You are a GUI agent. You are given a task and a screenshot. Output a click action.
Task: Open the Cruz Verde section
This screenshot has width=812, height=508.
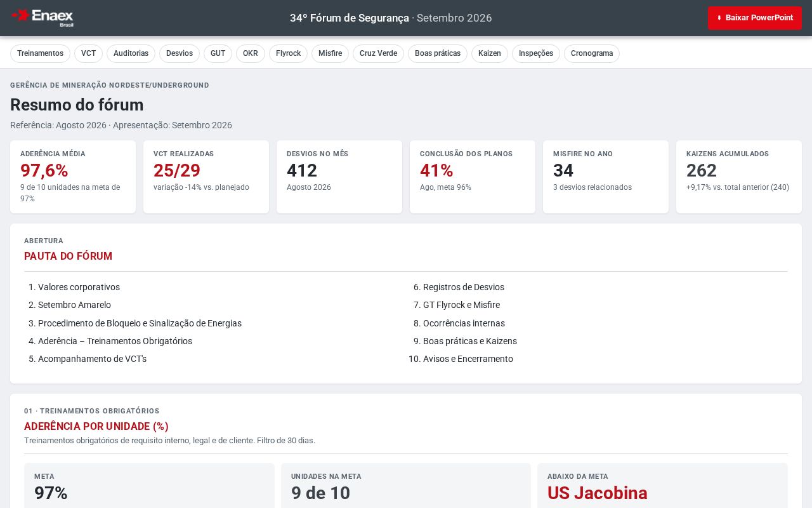tap(378, 53)
